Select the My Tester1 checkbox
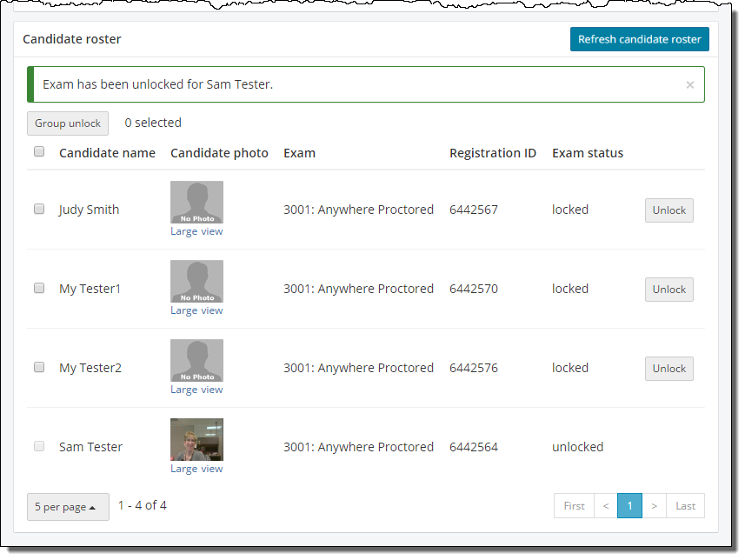This screenshot has width=745, height=560. pos(39,288)
